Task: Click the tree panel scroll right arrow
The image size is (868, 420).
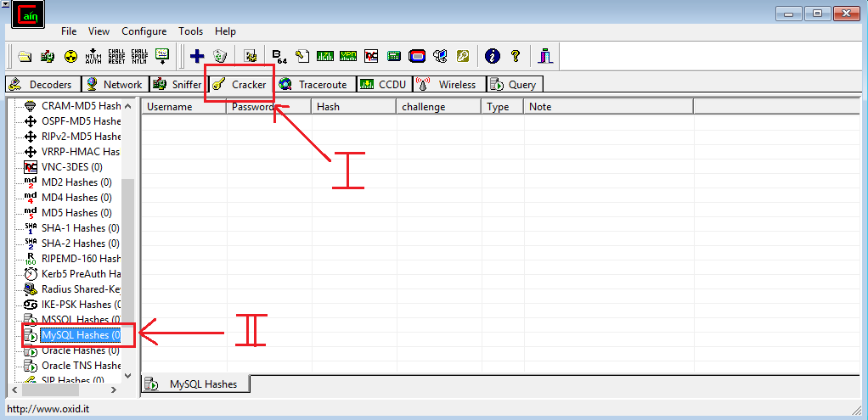Action: coord(114,389)
